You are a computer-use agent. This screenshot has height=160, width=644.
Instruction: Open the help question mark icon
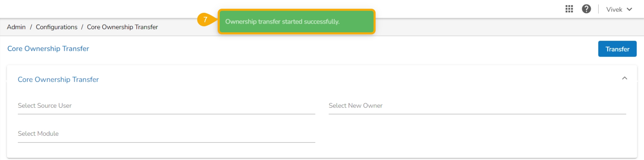587,9
